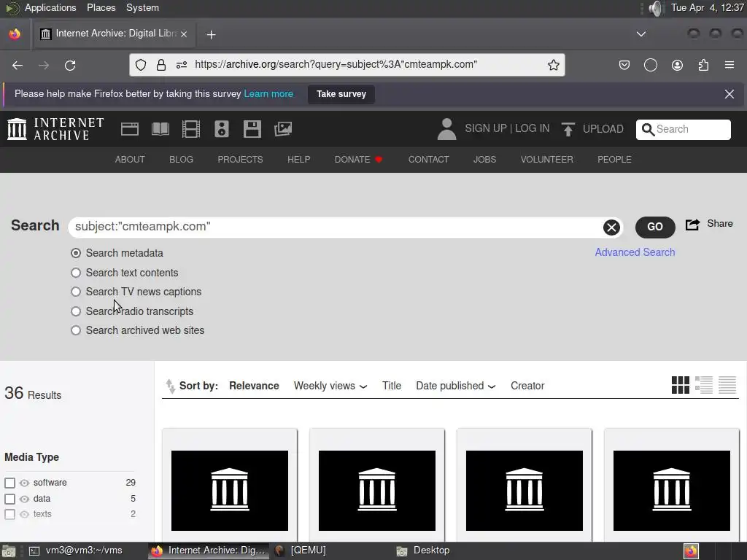The image size is (747, 560).
Task: Open the Audio speaker icon
Action: (x=222, y=129)
